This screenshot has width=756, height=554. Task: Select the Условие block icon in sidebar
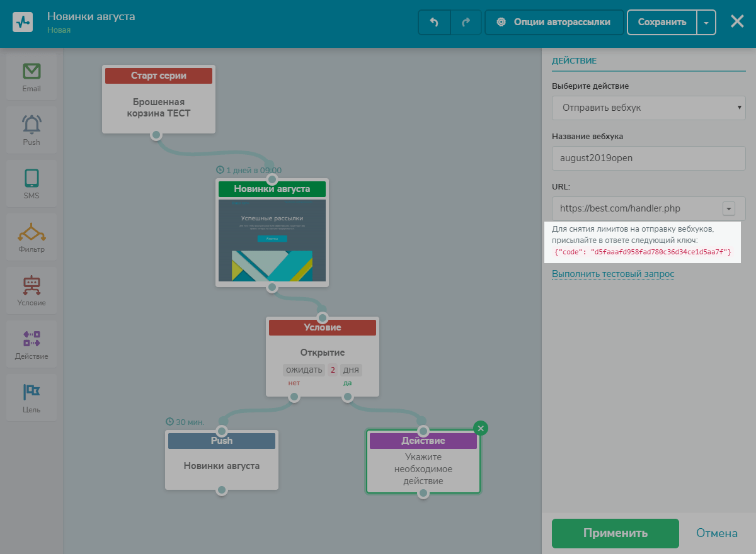(x=31, y=285)
